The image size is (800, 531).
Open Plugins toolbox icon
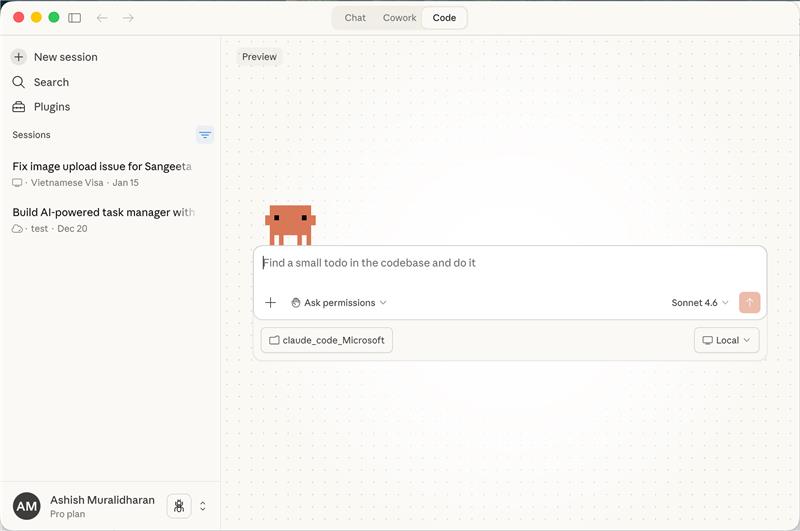19,107
